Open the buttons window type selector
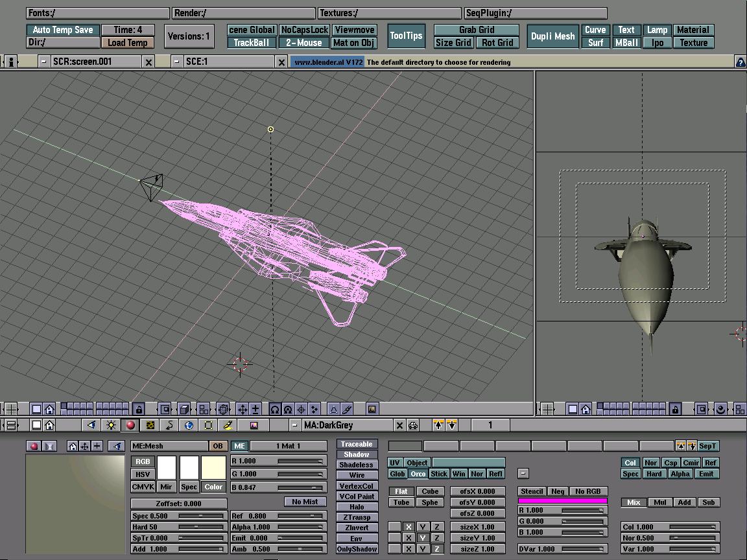Screen dimensions: 747x560 point(11,425)
